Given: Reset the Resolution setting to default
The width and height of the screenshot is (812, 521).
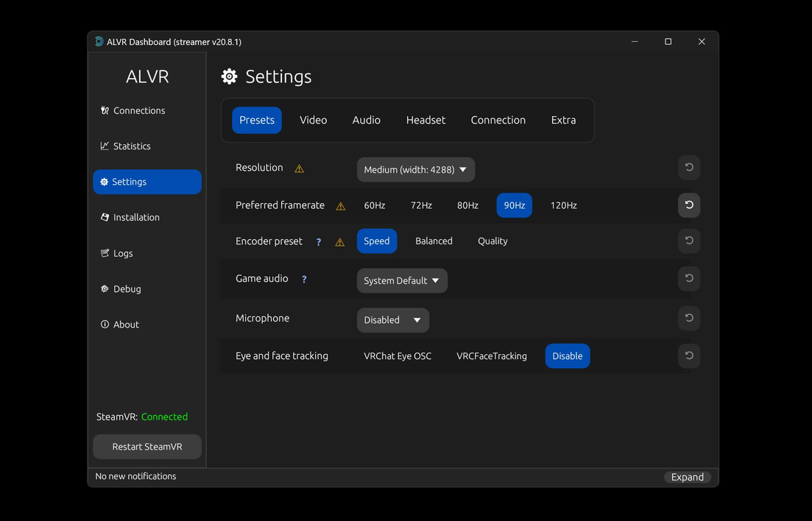Looking at the screenshot, I should coord(688,168).
